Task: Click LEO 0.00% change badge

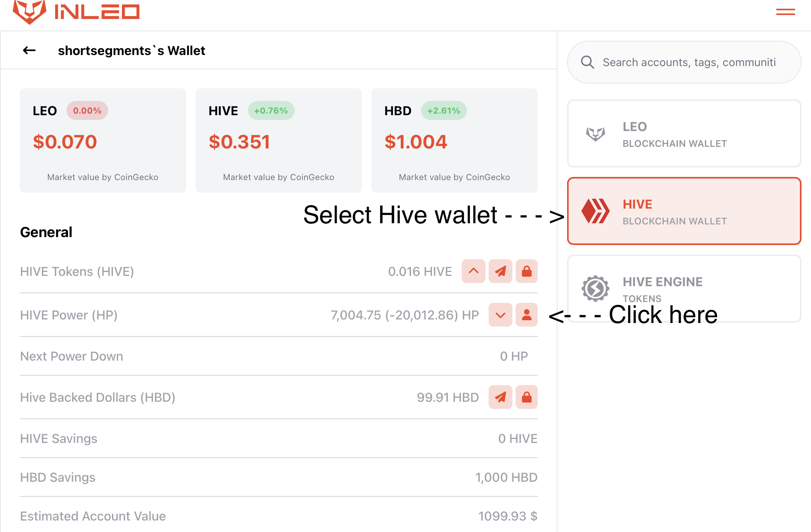Action: tap(87, 111)
